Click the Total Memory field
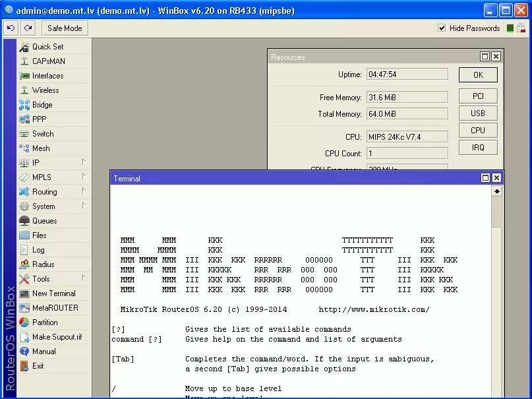Screen dimensions: 532x399 pyautogui.click(x=407, y=113)
